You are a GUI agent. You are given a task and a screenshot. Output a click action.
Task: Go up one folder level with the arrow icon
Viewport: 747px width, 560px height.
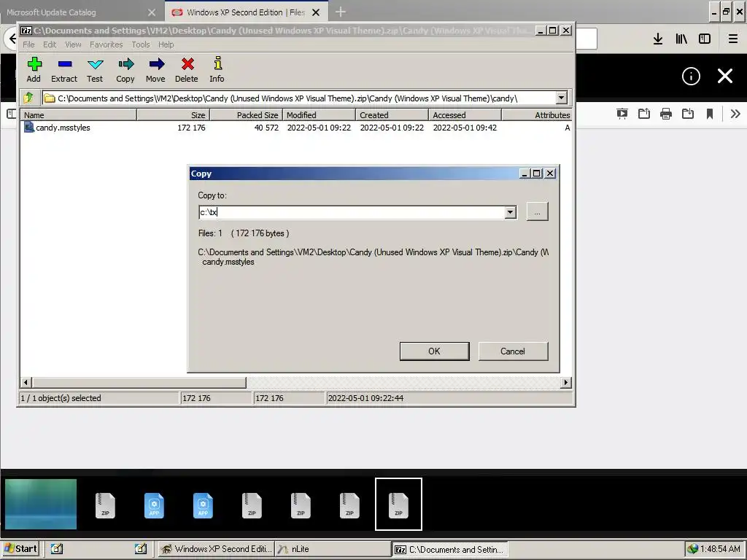click(28, 98)
